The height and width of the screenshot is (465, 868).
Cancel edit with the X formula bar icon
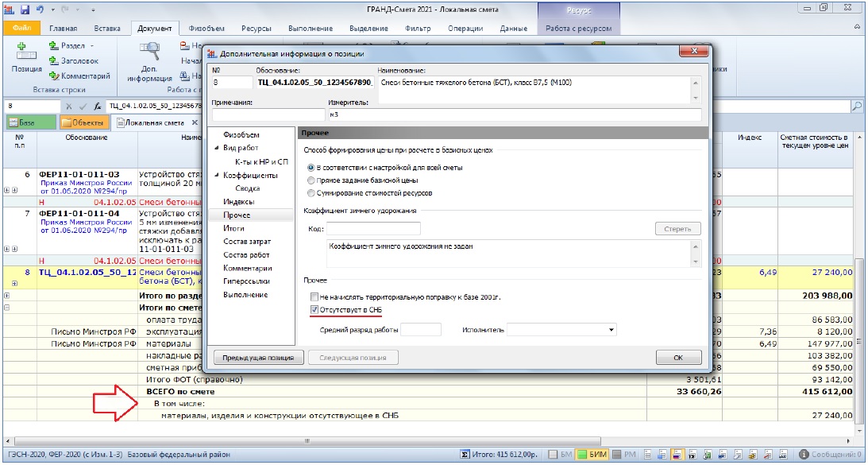click(68, 106)
